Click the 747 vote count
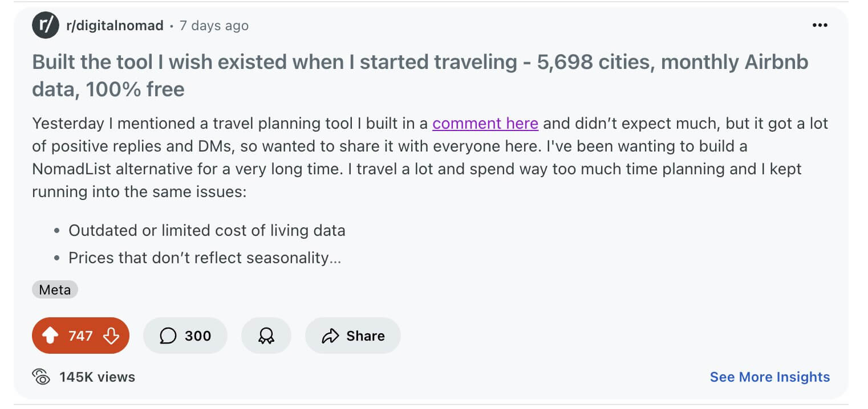Viewport: 868px width, 409px height. tap(80, 336)
